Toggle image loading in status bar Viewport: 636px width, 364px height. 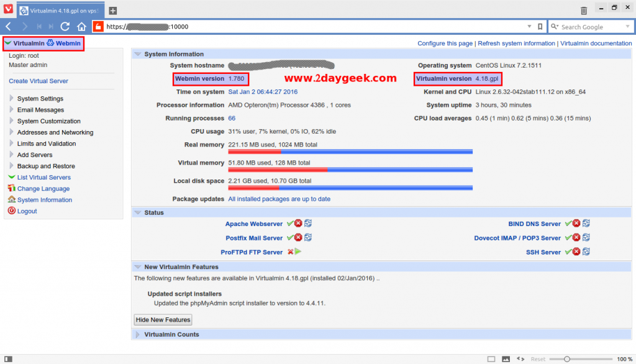coord(506,359)
